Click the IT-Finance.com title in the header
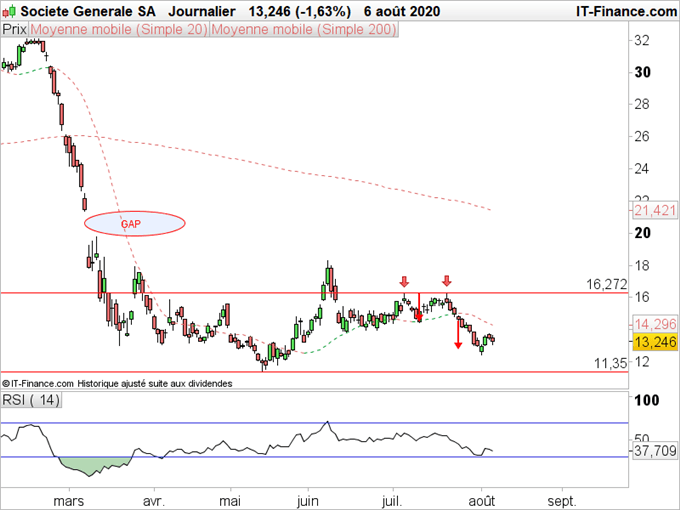 (626, 11)
